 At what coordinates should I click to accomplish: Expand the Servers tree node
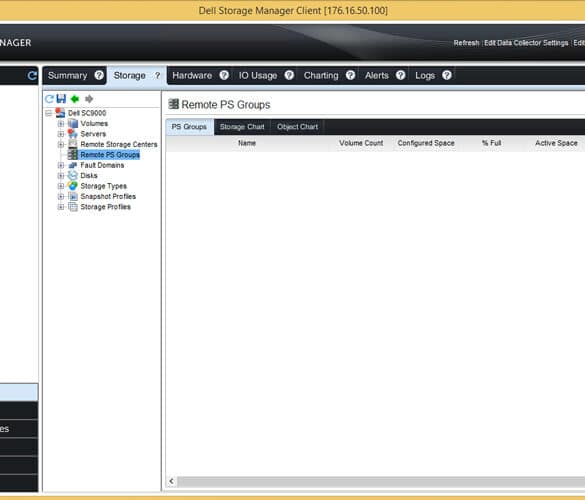coord(61,134)
